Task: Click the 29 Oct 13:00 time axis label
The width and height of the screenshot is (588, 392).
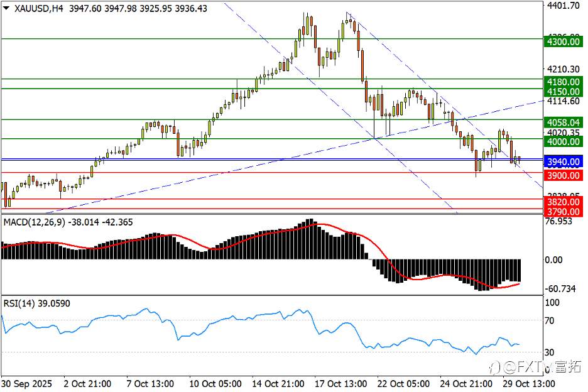Action: [529, 384]
